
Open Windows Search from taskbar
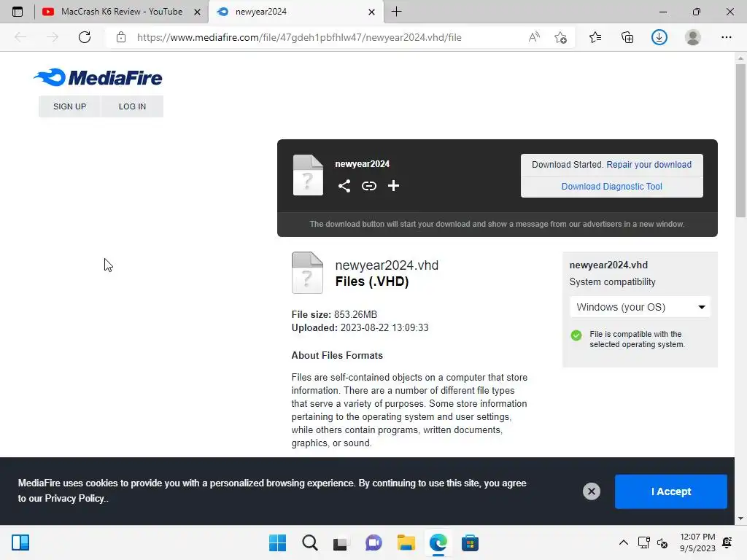point(309,542)
